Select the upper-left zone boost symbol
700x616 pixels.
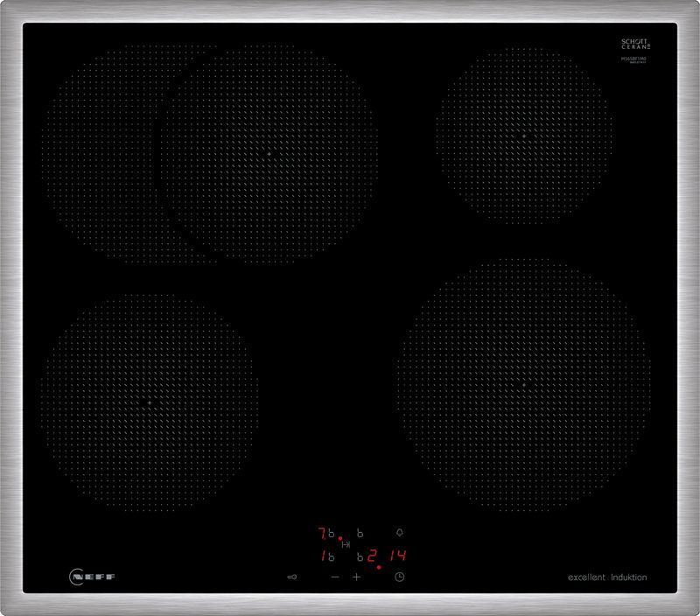(332, 533)
